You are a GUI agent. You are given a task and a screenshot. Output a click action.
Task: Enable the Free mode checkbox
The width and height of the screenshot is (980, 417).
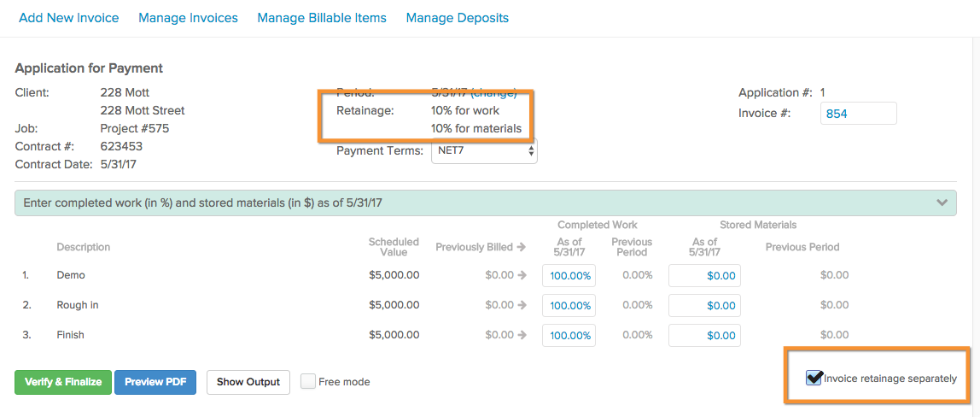pos(307,381)
